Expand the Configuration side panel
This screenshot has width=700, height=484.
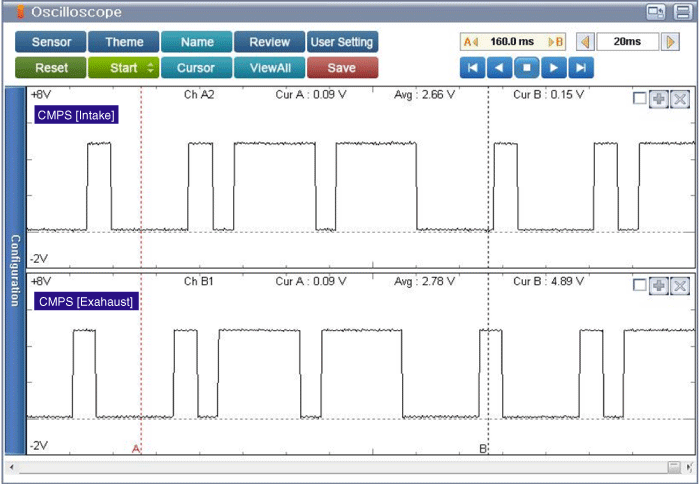pos(15,270)
